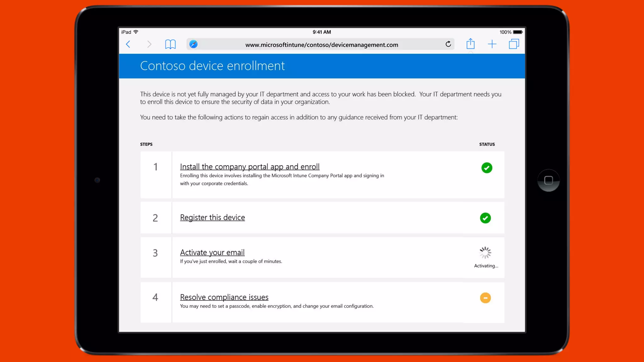
Task: Reload the page with the refresh icon
Action: tap(448, 44)
